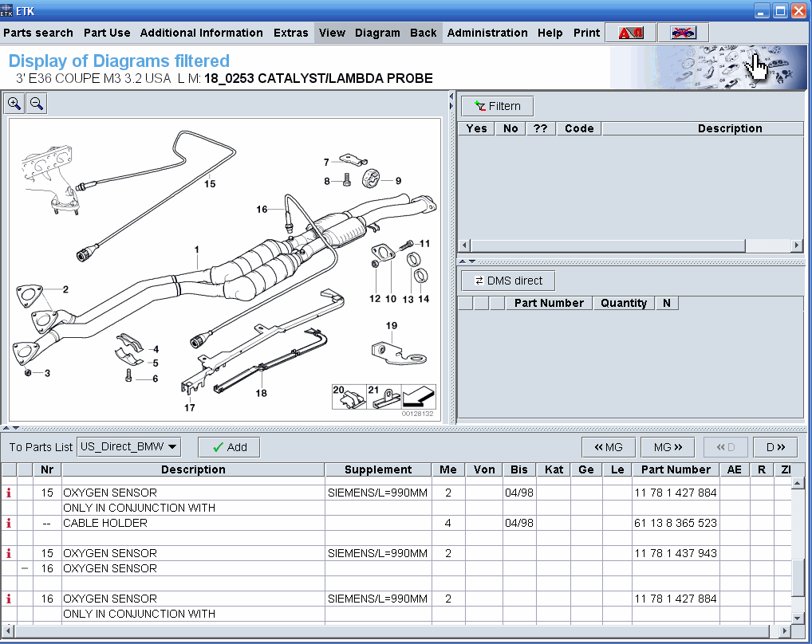Click the black arrow icon in diagram corner
Viewport: 812px width, 644px height.
coord(419,396)
